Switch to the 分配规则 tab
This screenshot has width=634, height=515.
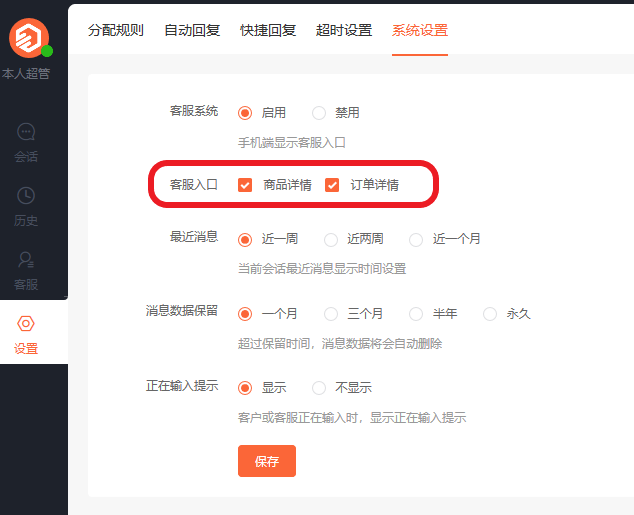pyautogui.click(x=116, y=30)
